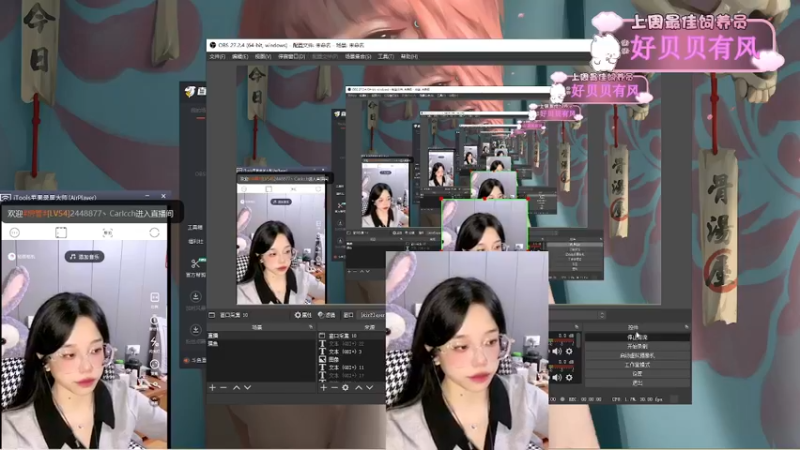The height and width of the screenshot is (450, 800).
Task: Open the 视图(V) menu in OBS
Action: [263, 57]
